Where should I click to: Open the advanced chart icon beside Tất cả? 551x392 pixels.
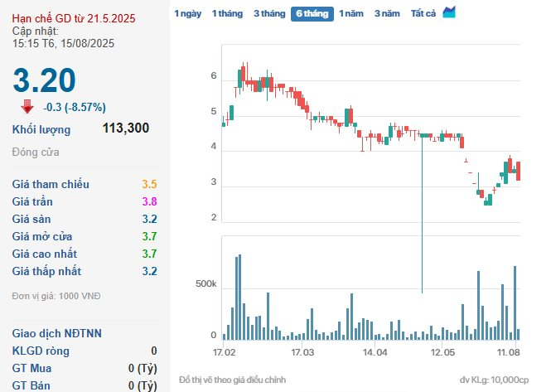(x=449, y=12)
